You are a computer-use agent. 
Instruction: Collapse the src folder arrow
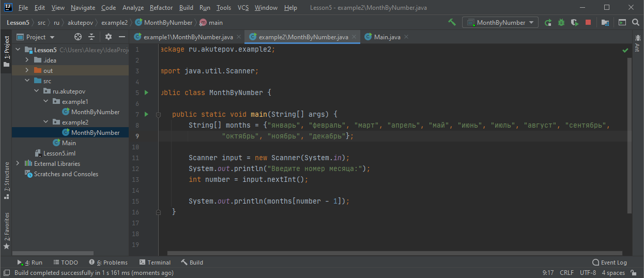click(27, 81)
